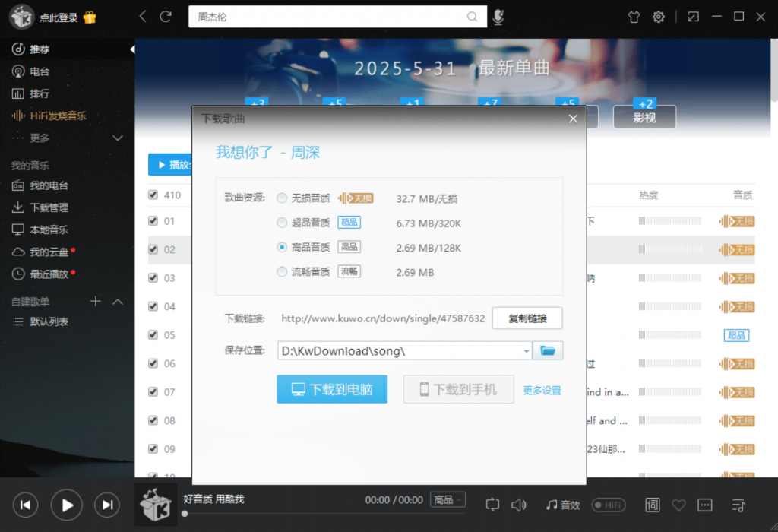Open desktop lyrics with the 词 icon
The image size is (778, 532).
652,504
